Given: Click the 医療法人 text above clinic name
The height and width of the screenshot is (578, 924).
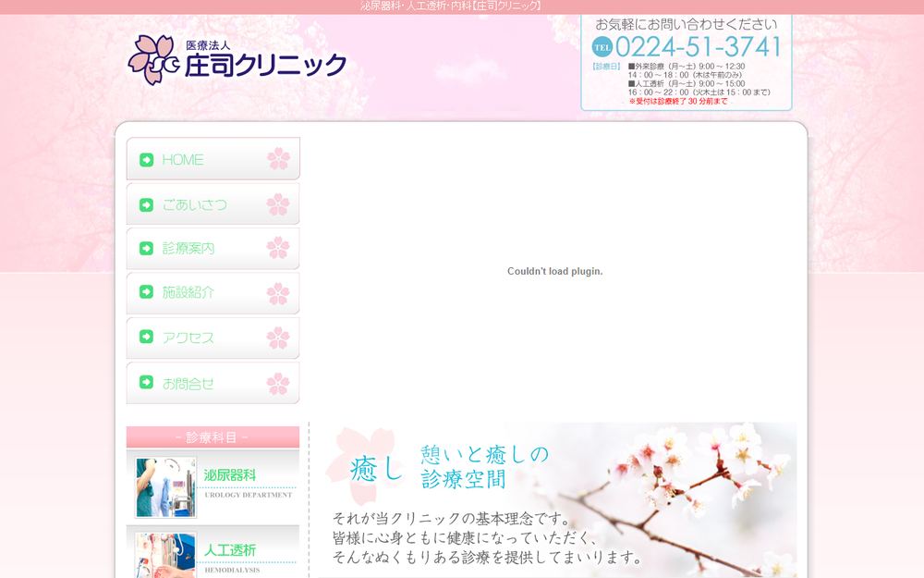Looking at the screenshot, I should (207, 45).
